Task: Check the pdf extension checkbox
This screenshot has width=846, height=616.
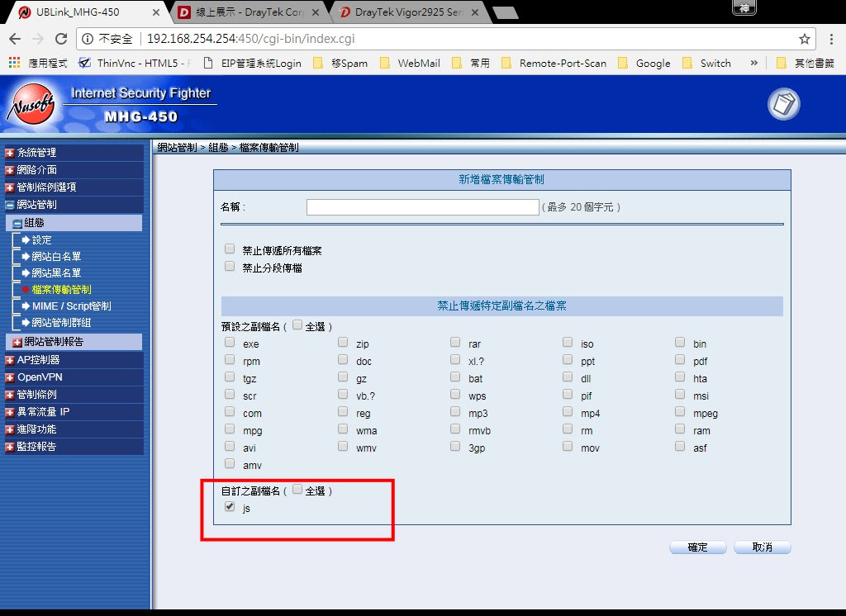Action: (x=680, y=359)
